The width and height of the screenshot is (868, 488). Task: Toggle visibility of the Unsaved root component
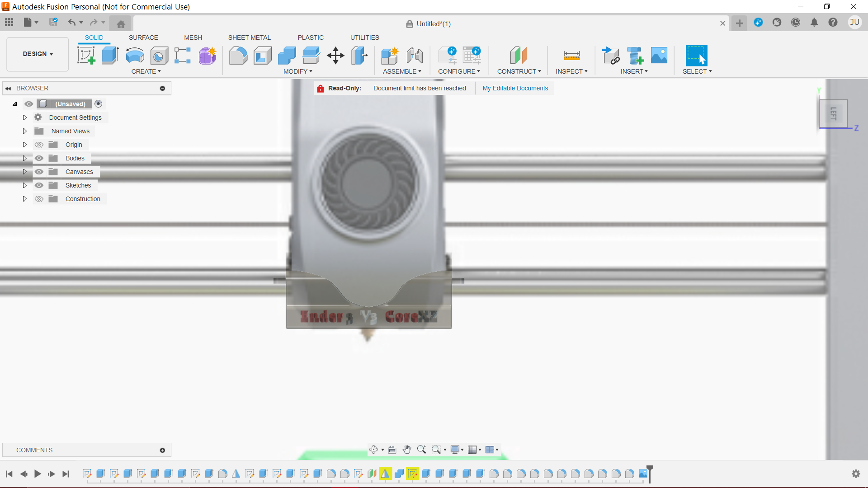pyautogui.click(x=28, y=104)
